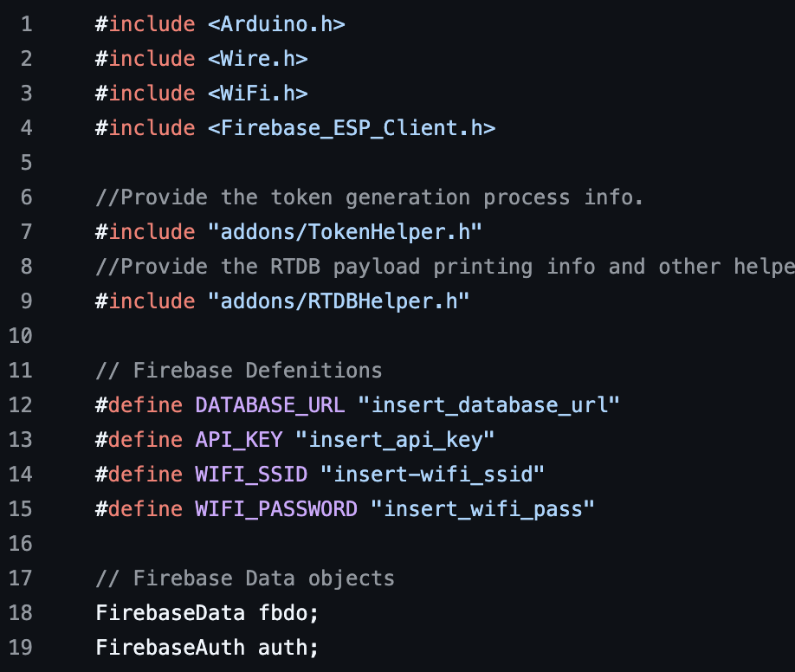Click line number 7 in the gutter
This screenshot has width=795, height=672.
26,232
